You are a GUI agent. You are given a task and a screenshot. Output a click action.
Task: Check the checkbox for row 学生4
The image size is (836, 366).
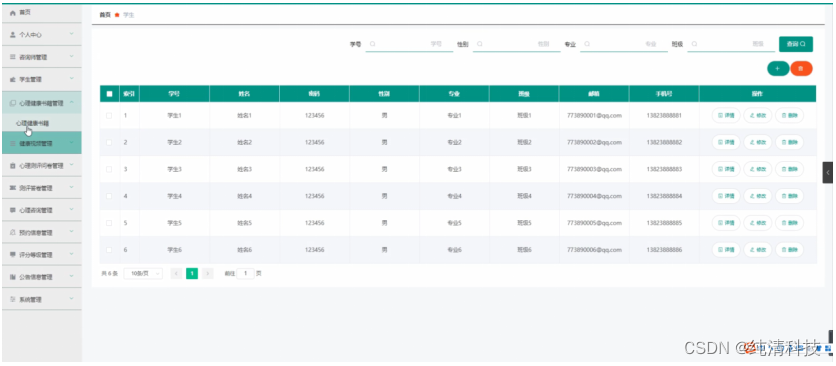click(x=109, y=196)
